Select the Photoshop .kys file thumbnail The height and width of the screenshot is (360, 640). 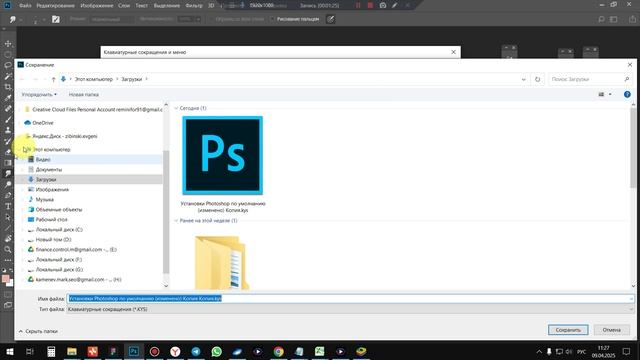(x=223, y=156)
